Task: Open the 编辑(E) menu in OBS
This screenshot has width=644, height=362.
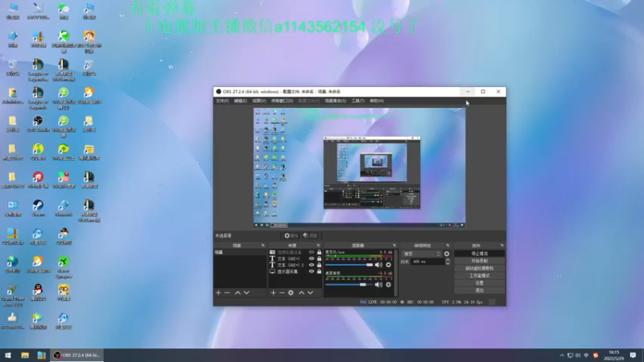Action: [x=241, y=101]
